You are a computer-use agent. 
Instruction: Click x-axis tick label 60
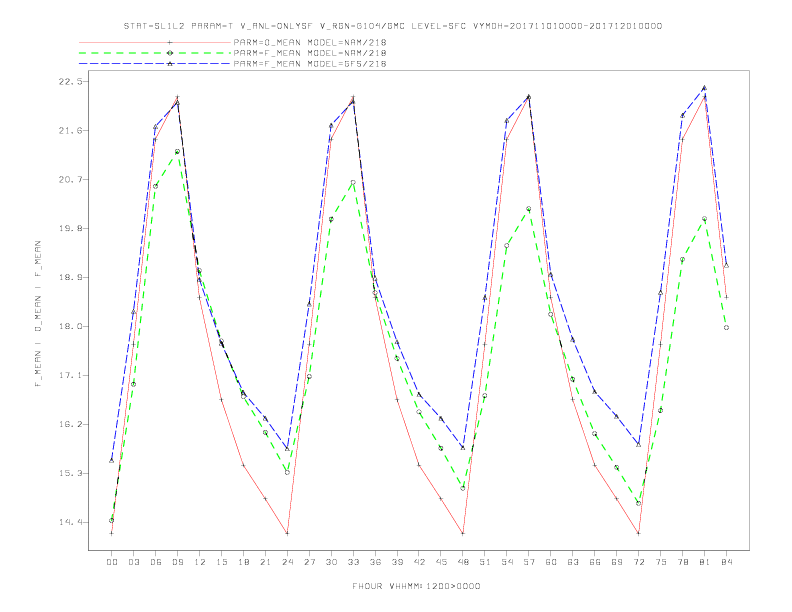click(x=551, y=562)
